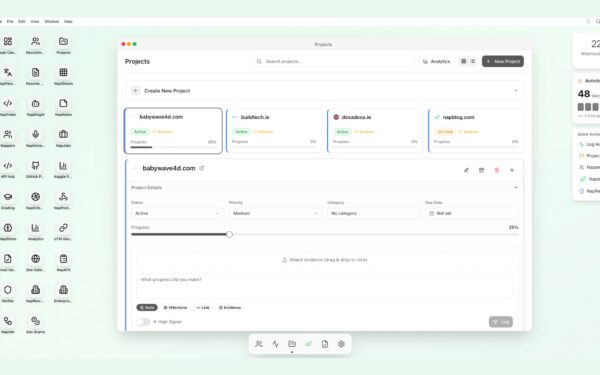600x375 pixels.
Task: Click the Log submit button
Action: tap(501, 322)
